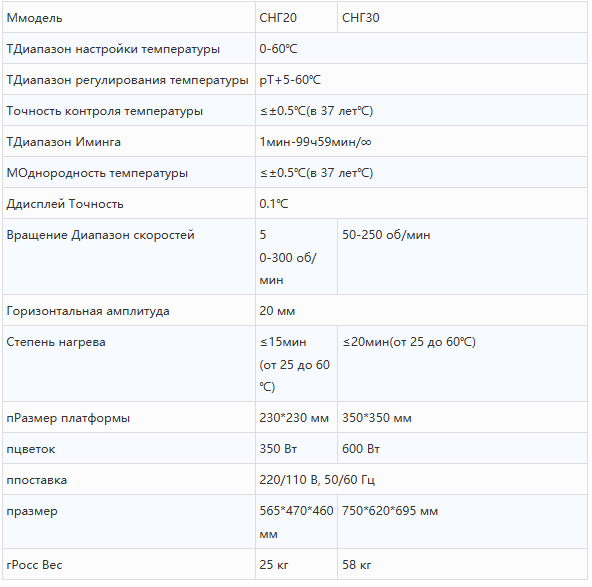Select the 600 Вт power value
Viewport: 592px width, 587px height.
pyautogui.click(x=361, y=449)
